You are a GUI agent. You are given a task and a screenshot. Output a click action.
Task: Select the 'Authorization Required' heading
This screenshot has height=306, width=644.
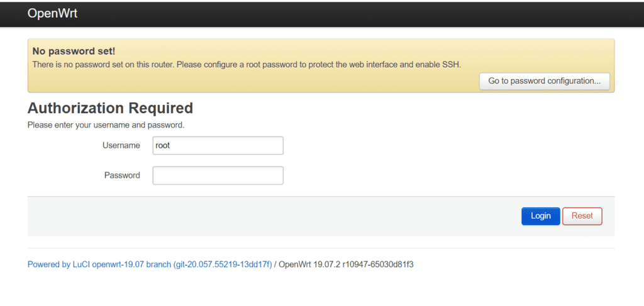pyautogui.click(x=110, y=107)
